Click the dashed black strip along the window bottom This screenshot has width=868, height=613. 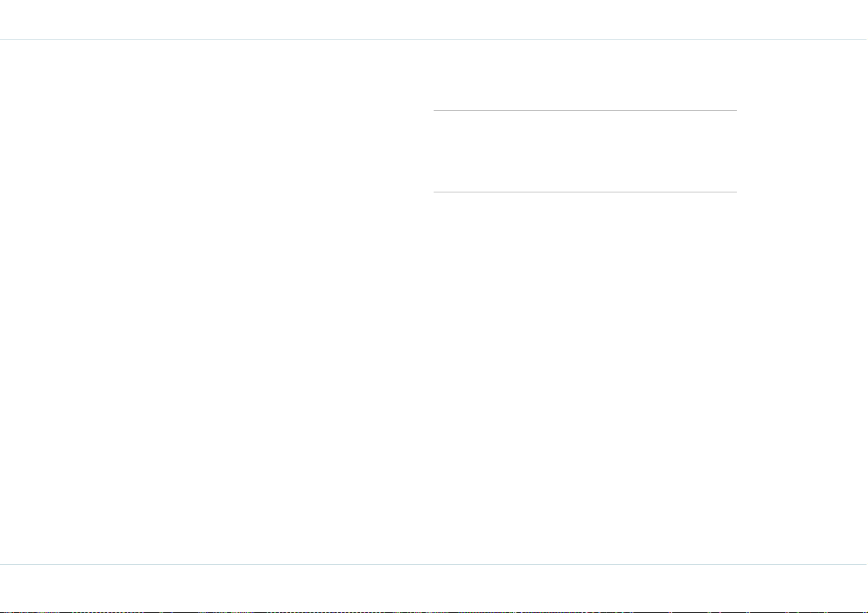(x=434, y=612)
